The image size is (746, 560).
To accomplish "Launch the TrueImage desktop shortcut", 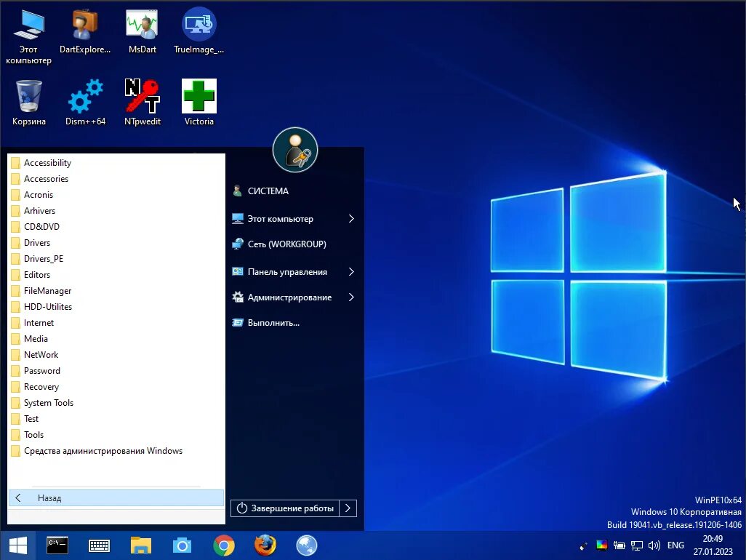I will point(199,32).
